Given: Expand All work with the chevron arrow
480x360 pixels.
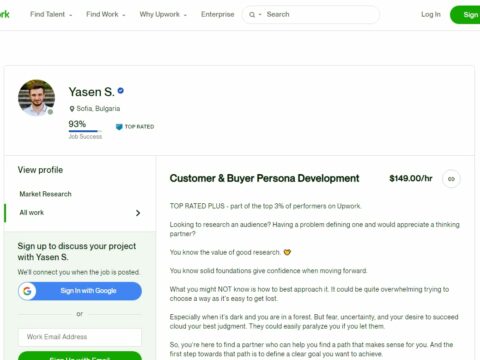Looking at the screenshot, I should [138, 213].
